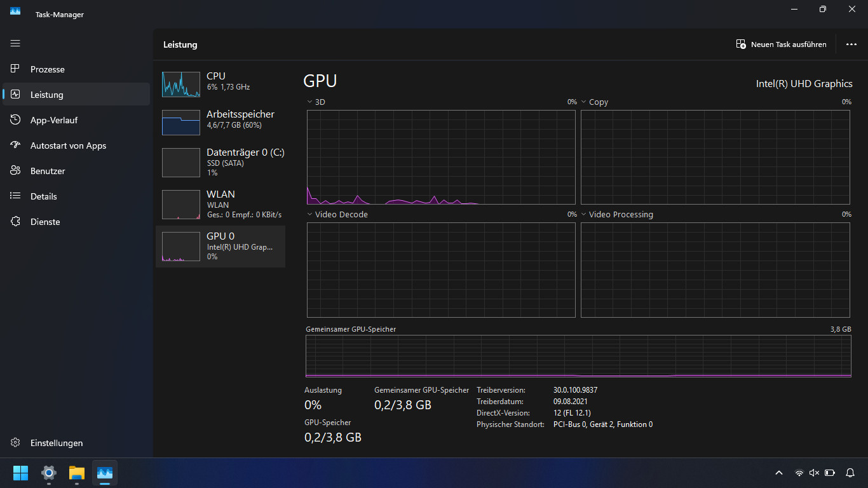Open the Einstellungen gear icon
Viewport: 868px width, 488px height.
pos(15,443)
